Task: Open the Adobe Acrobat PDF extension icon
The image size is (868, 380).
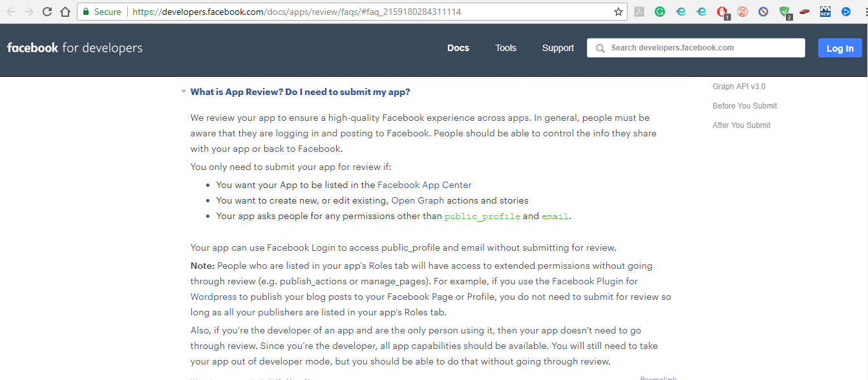Action: [639, 12]
